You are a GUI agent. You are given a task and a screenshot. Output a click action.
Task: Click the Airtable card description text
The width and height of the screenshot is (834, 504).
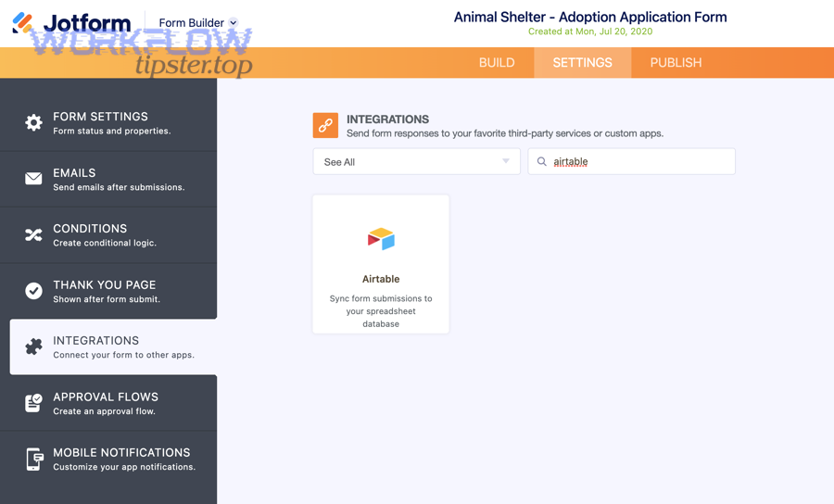[x=381, y=311]
